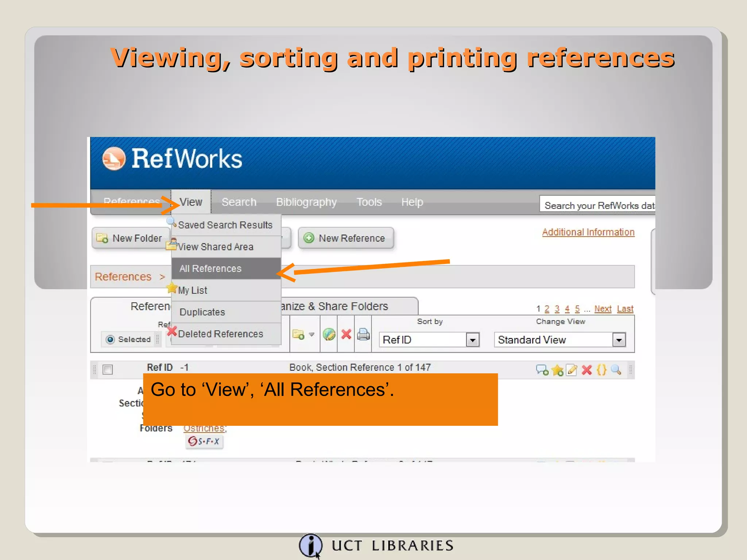Open the Search menu
Image resolution: width=747 pixels, height=560 pixels.
[239, 202]
